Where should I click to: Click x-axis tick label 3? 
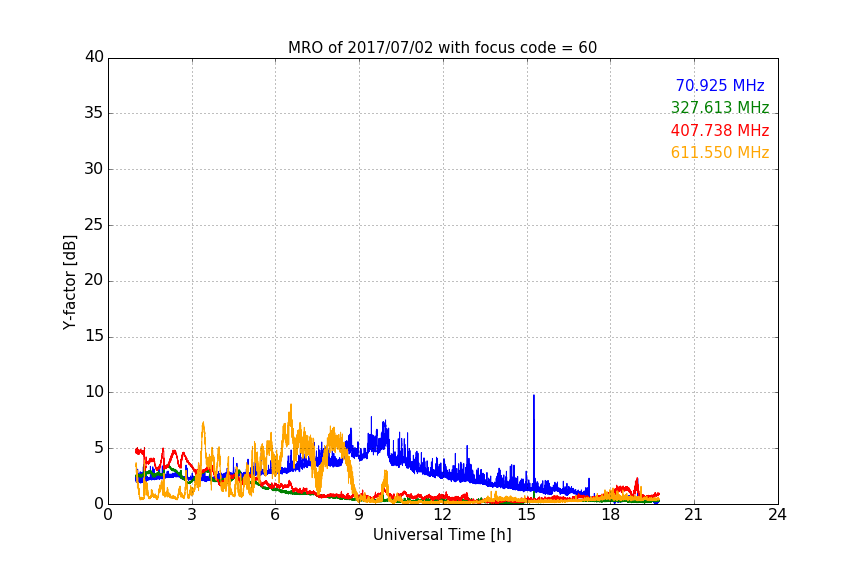point(192,515)
